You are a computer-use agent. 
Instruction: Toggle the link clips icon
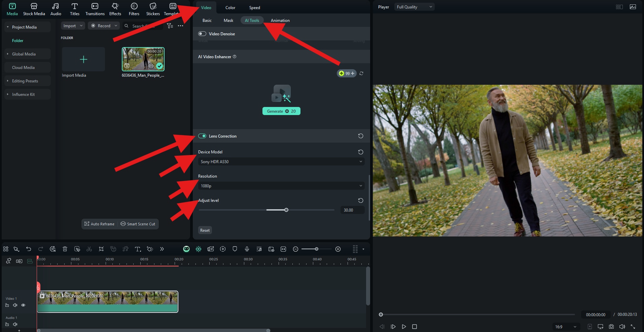pos(8,261)
